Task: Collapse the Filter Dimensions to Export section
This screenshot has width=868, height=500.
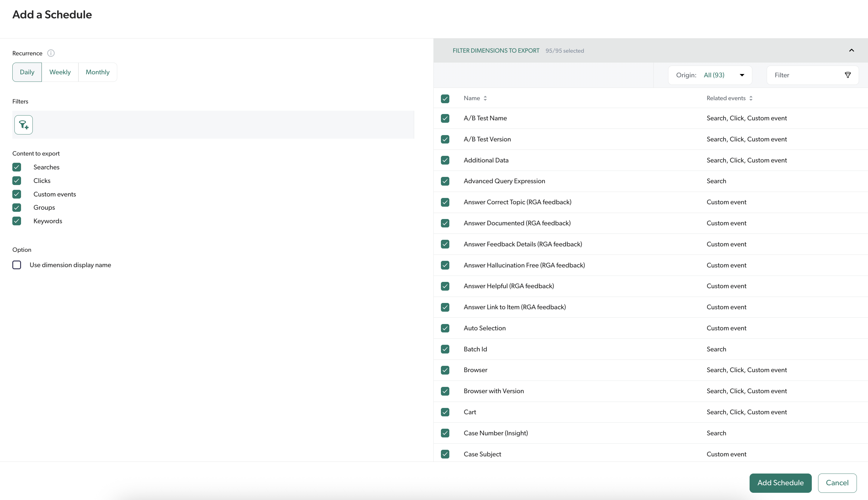Action: (x=851, y=50)
